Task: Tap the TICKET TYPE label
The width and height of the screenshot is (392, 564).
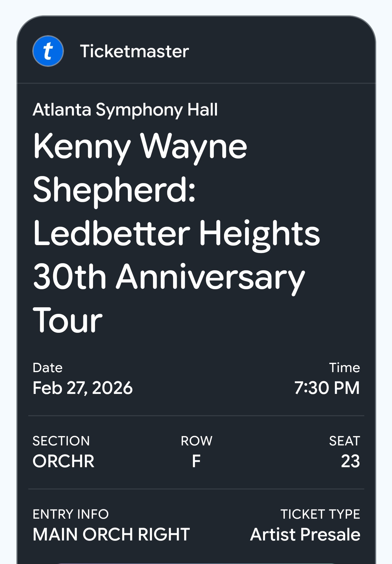Action: [320, 514]
